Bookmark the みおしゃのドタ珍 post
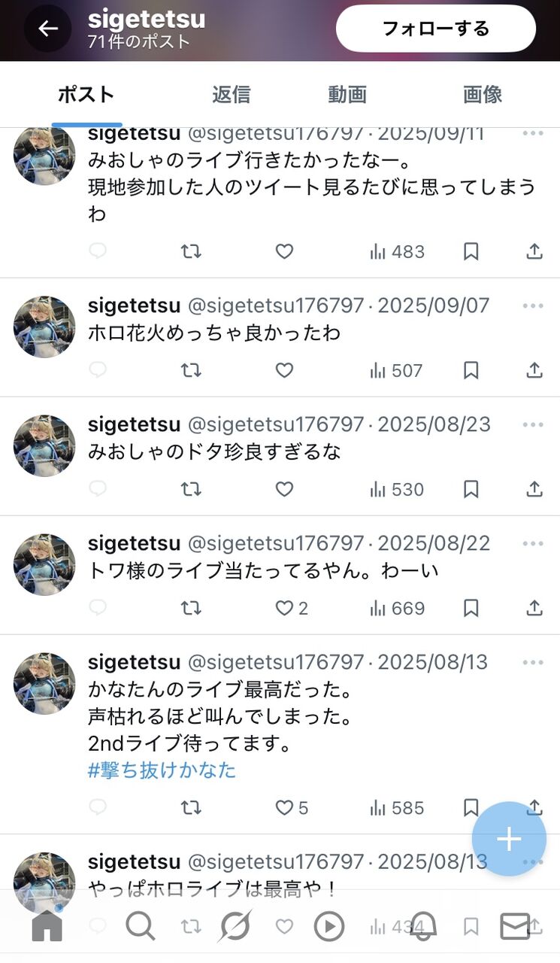Image resolution: width=560 pixels, height=963 pixels. (x=471, y=489)
